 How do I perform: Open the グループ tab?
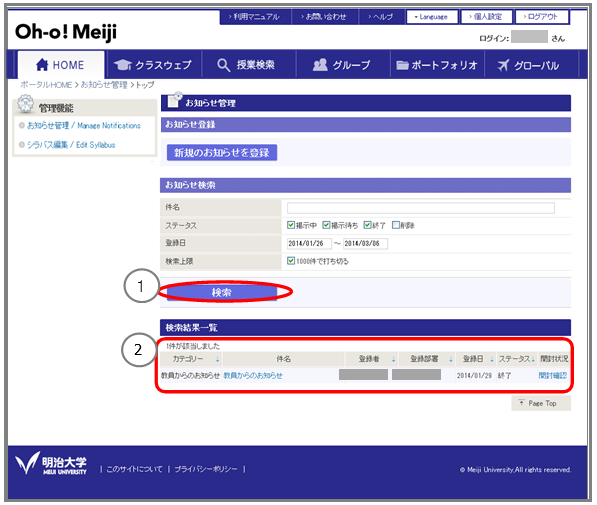(x=343, y=65)
